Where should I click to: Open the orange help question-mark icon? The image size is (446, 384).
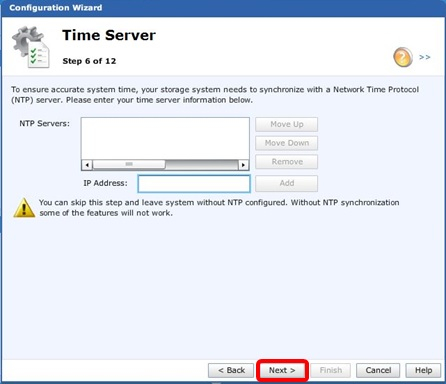tap(403, 57)
